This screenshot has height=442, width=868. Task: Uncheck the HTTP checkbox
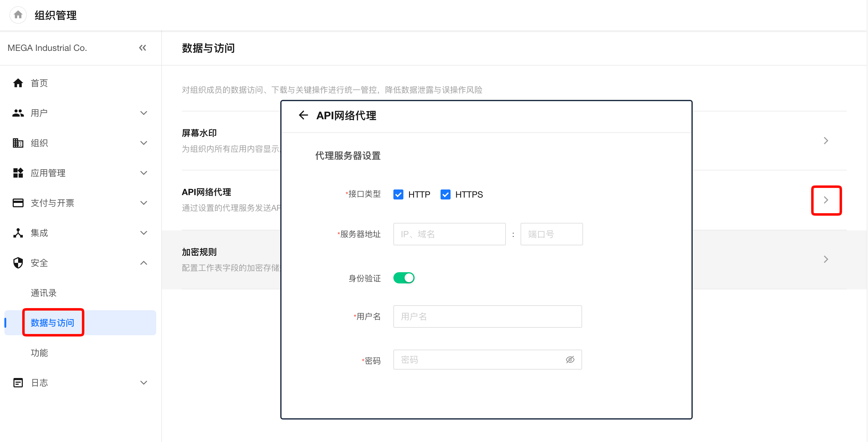click(x=398, y=194)
